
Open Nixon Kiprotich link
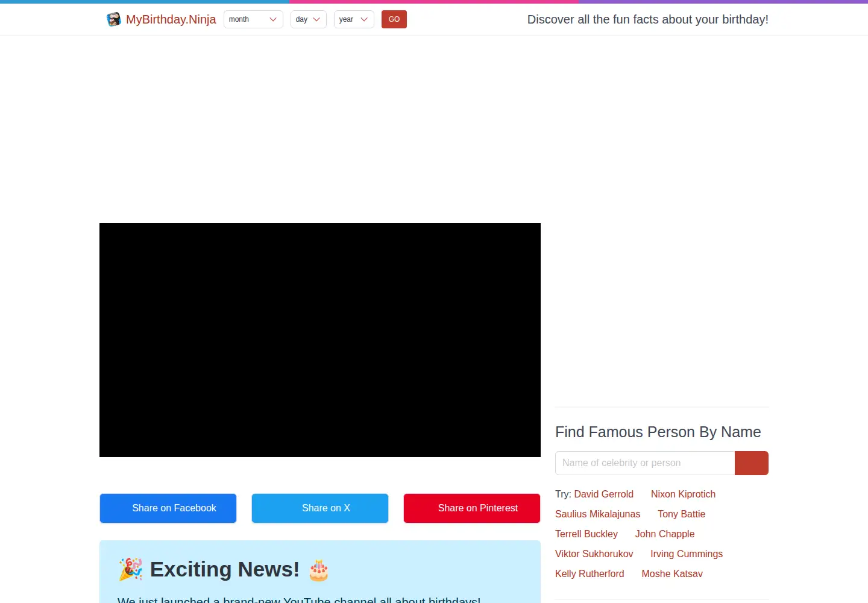[x=683, y=494]
